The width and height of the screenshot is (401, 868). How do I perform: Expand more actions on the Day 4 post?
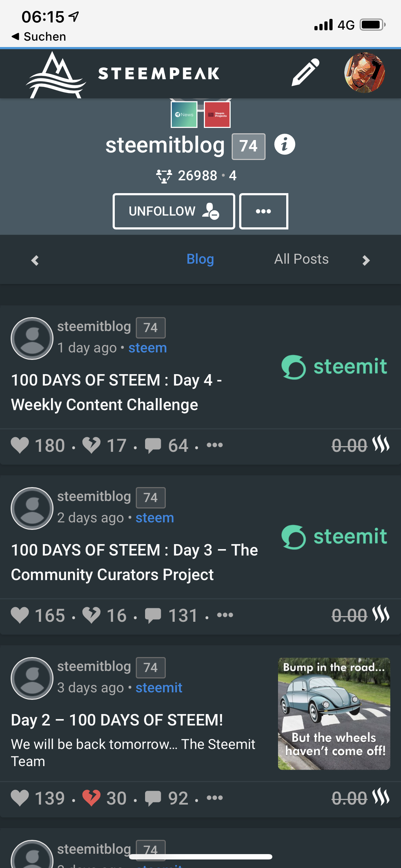pyautogui.click(x=215, y=445)
